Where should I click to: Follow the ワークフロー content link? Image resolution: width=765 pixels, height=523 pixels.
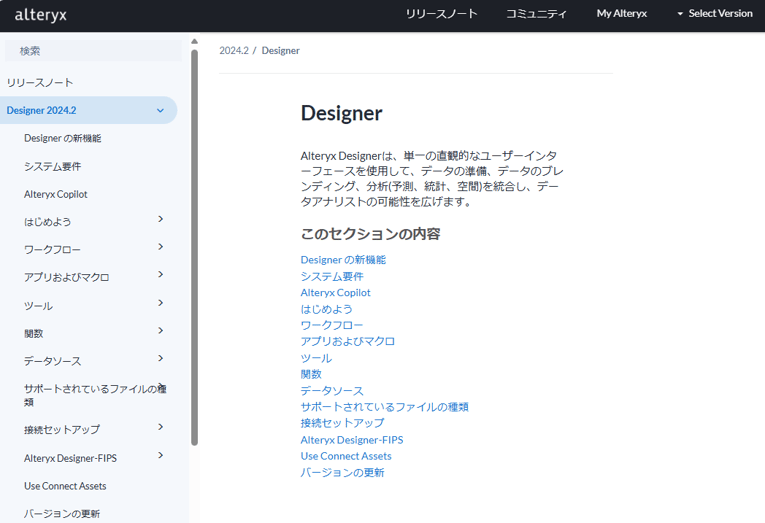click(x=332, y=325)
